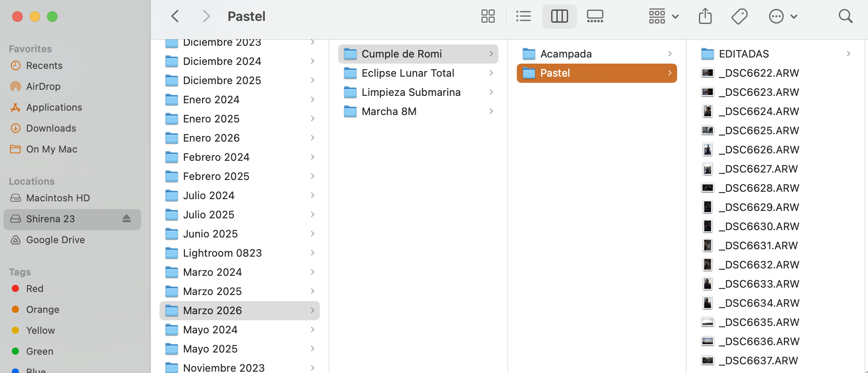The width and height of the screenshot is (868, 373).
Task: Eject the Shirena 23 drive
Action: point(127,219)
